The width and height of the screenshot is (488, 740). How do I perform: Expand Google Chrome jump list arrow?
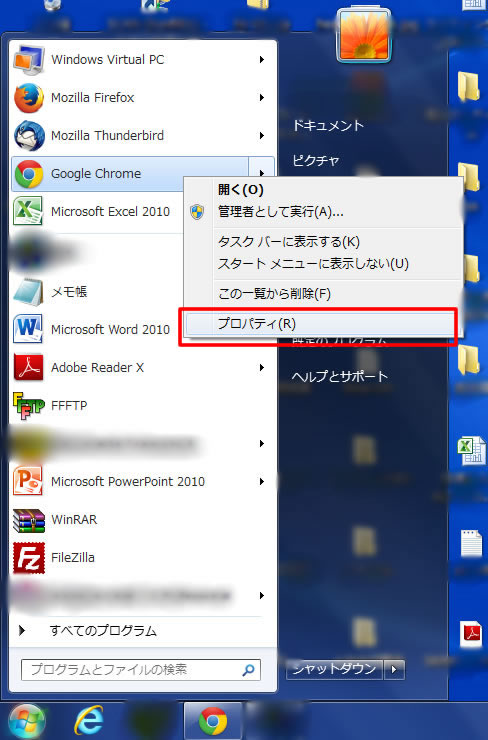click(261, 173)
